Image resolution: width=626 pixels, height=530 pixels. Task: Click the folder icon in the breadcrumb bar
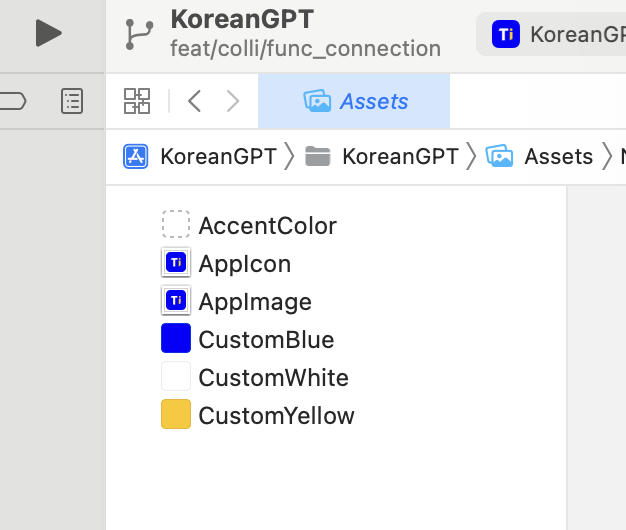(317, 156)
